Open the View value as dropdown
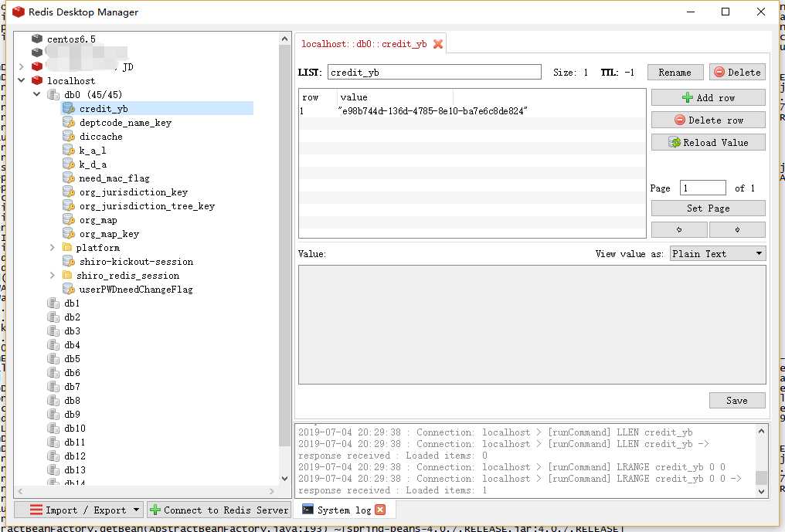This screenshot has height=532, width=785. 718,254
